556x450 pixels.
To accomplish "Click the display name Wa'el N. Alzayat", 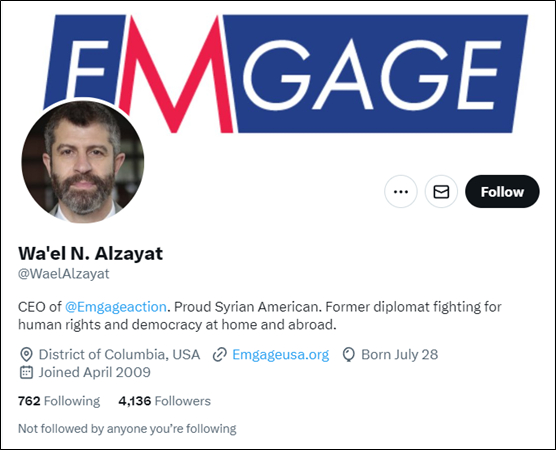I will (90, 253).
